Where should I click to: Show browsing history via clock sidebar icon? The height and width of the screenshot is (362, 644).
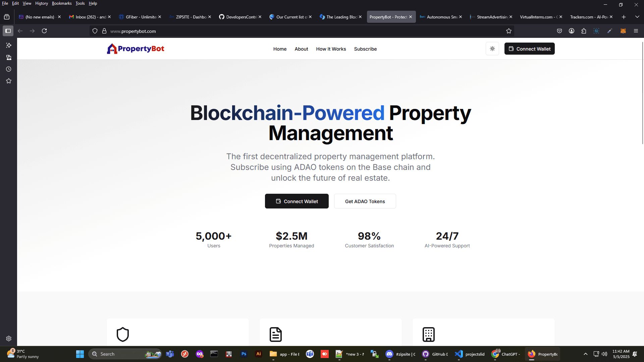8,69
